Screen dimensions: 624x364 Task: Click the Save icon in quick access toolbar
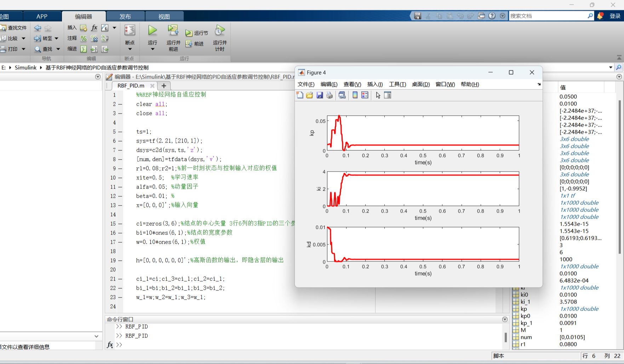(x=418, y=16)
